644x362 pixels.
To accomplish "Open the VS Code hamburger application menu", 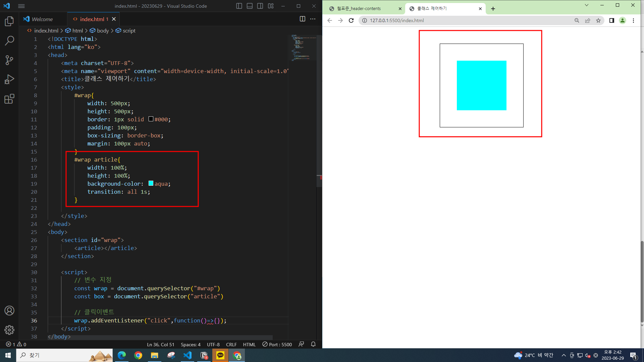I will point(21,6).
